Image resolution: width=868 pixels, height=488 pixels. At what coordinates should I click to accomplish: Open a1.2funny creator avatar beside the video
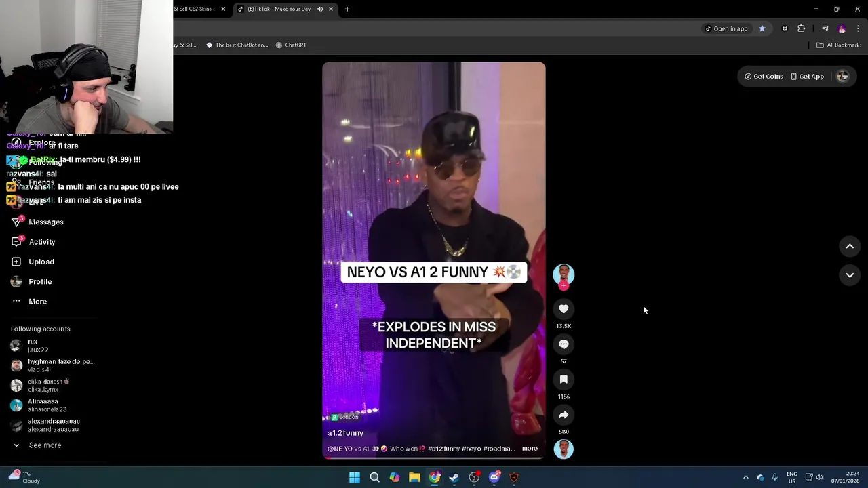pos(564,274)
